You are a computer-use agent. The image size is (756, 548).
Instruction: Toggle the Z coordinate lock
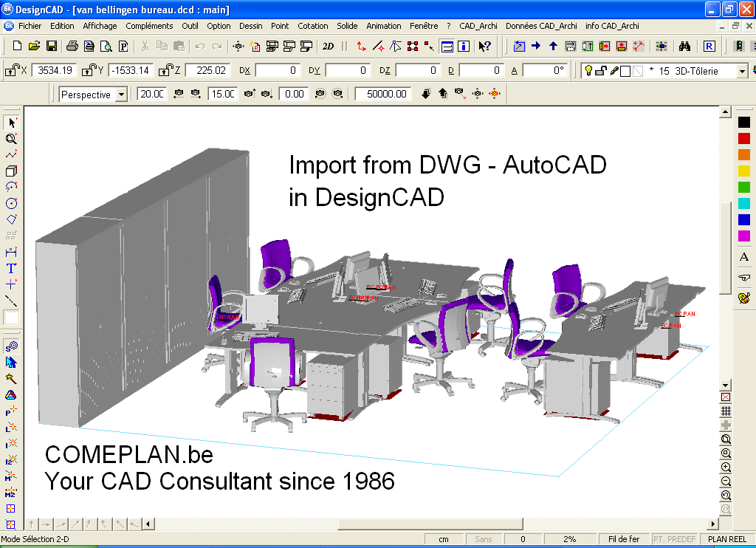coord(165,70)
